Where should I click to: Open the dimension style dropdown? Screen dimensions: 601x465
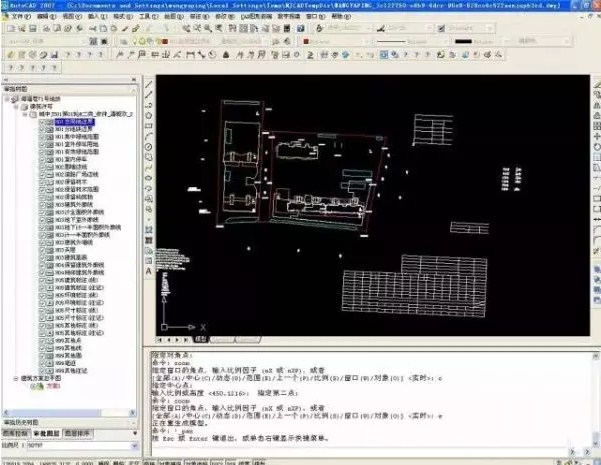point(429,28)
